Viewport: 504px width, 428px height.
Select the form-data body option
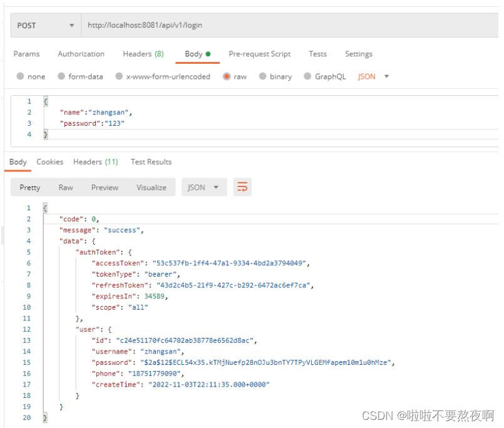click(x=67, y=76)
